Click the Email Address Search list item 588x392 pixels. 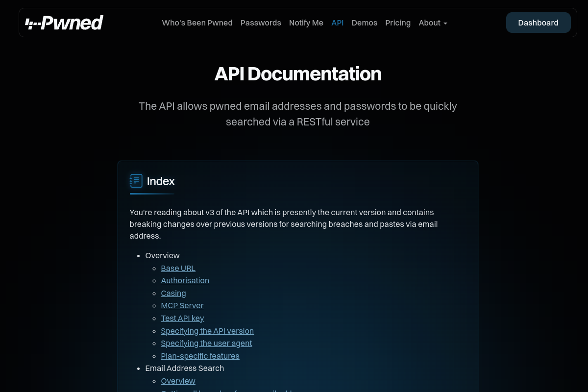tap(185, 368)
